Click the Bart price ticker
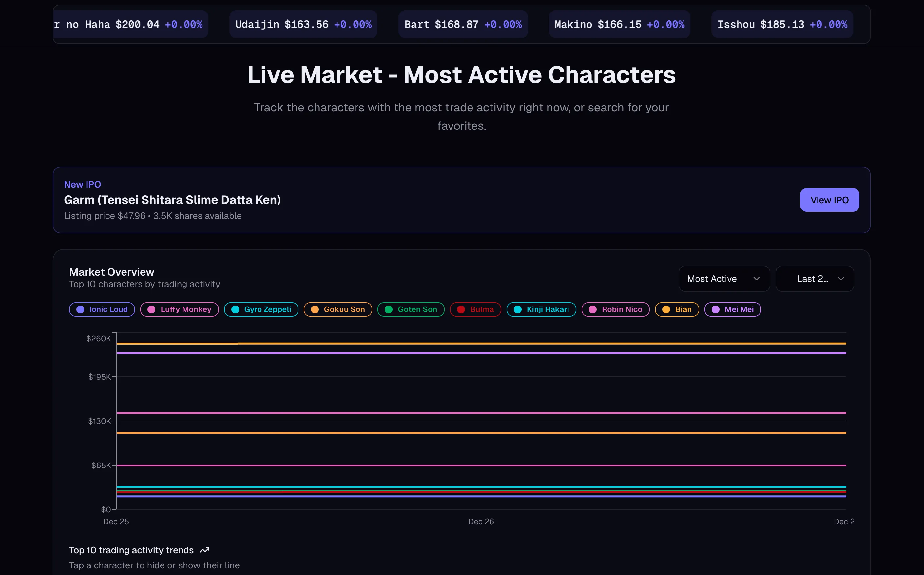 [463, 24]
